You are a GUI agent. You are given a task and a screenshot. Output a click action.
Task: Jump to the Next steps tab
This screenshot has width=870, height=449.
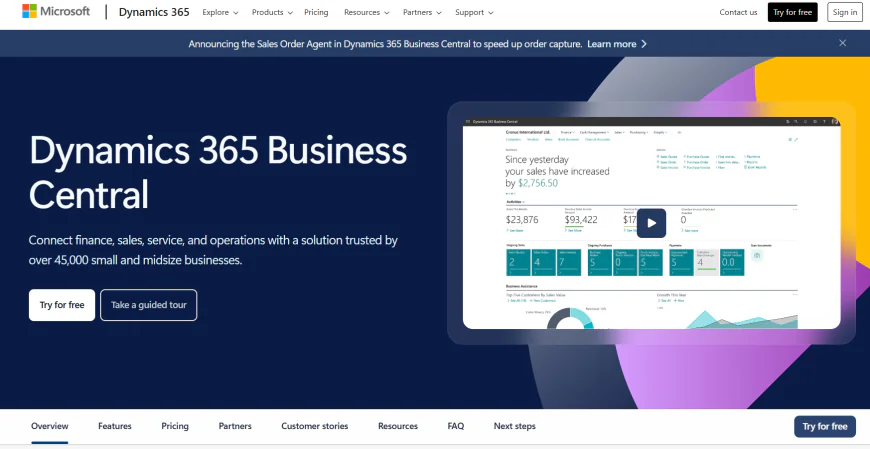point(515,426)
